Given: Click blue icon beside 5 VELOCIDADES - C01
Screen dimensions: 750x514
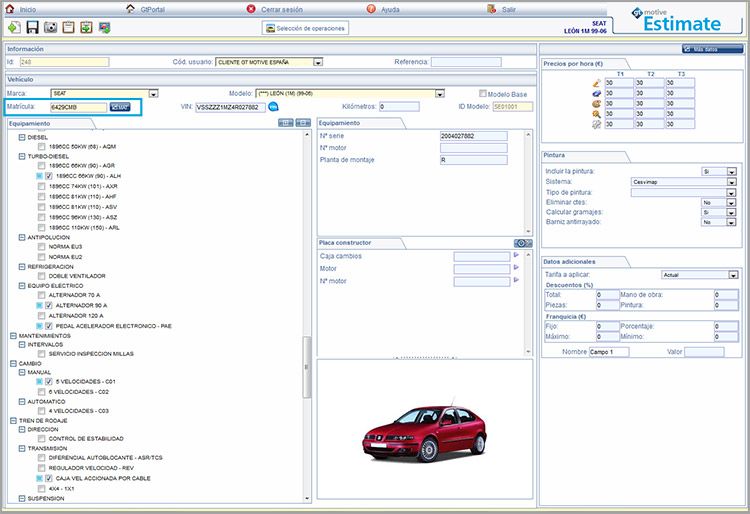Looking at the screenshot, I should [40, 382].
